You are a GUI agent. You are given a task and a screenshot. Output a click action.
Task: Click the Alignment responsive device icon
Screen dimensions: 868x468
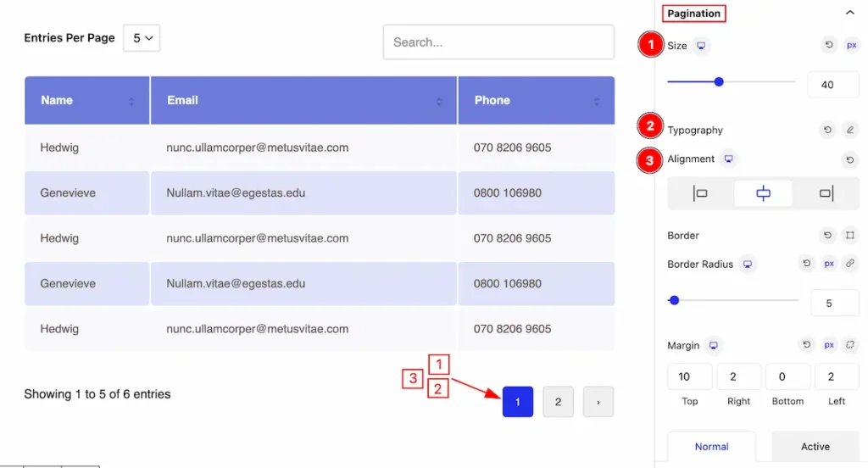click(728, 159)
